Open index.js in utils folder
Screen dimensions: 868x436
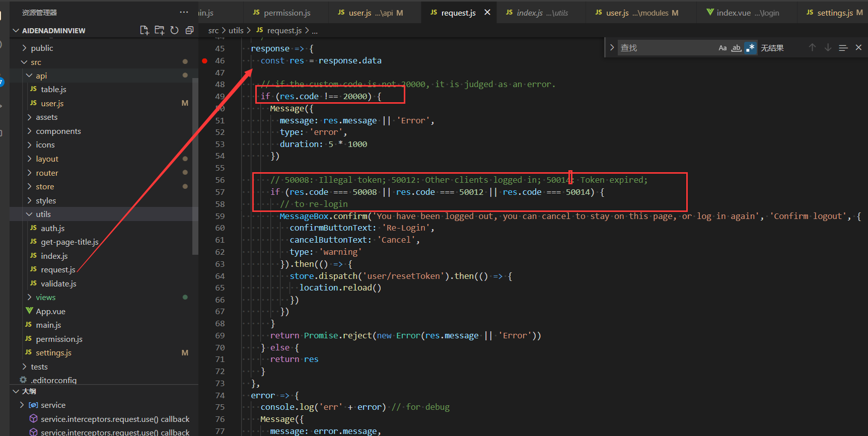pos(54,256)
